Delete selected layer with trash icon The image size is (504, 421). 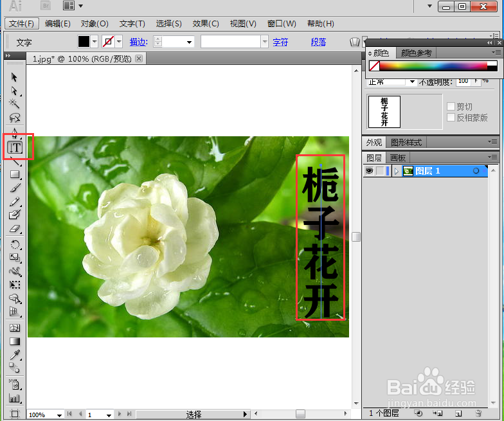coord(478,413)
